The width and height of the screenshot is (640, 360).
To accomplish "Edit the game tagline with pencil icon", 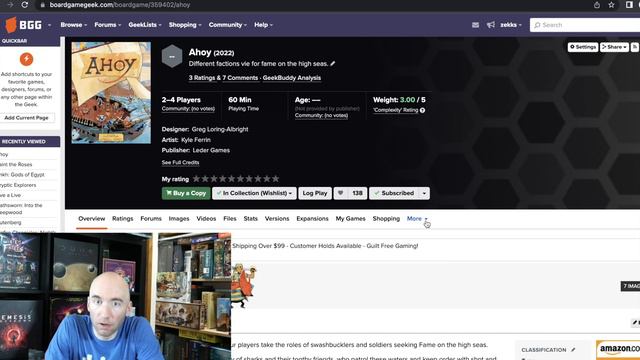I will (x=333, y=64).
